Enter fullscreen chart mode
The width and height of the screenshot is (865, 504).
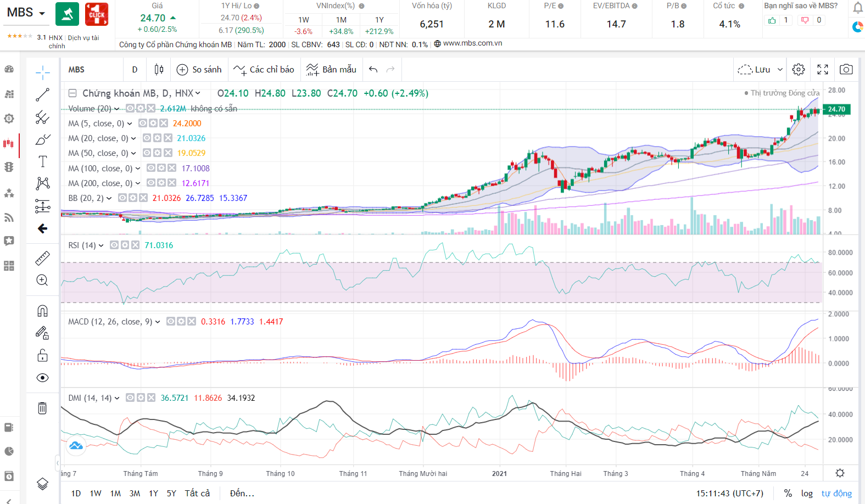(x=823, y=69)
